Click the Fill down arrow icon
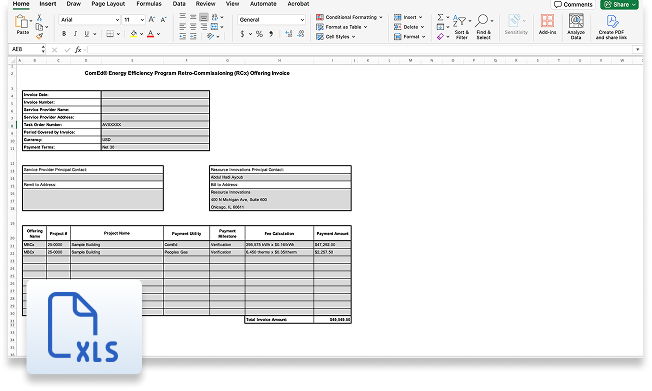Image resolution: width=652 pixels, height=391 pixels. [440, 27]
